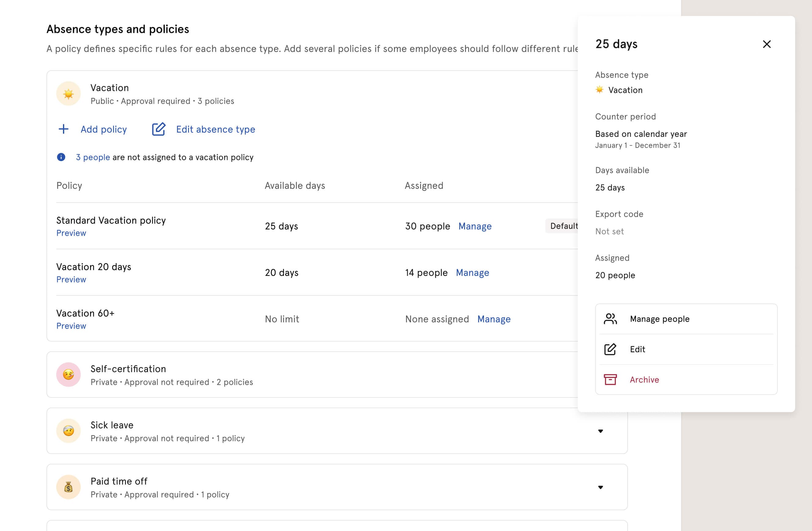Click the pencil icon beside Edit absence type

pos(159,129)
